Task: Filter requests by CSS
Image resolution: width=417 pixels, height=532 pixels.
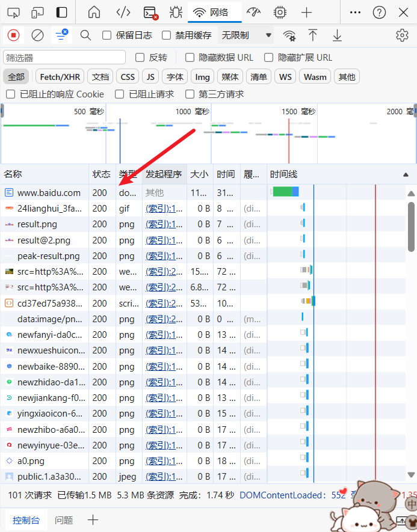Action: tap(128, 77)
